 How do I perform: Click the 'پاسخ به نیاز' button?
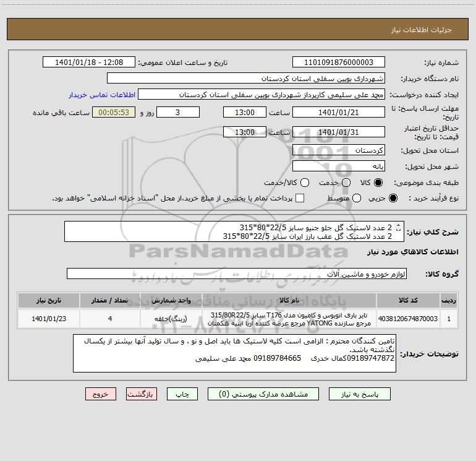click(x=359, y=394)
